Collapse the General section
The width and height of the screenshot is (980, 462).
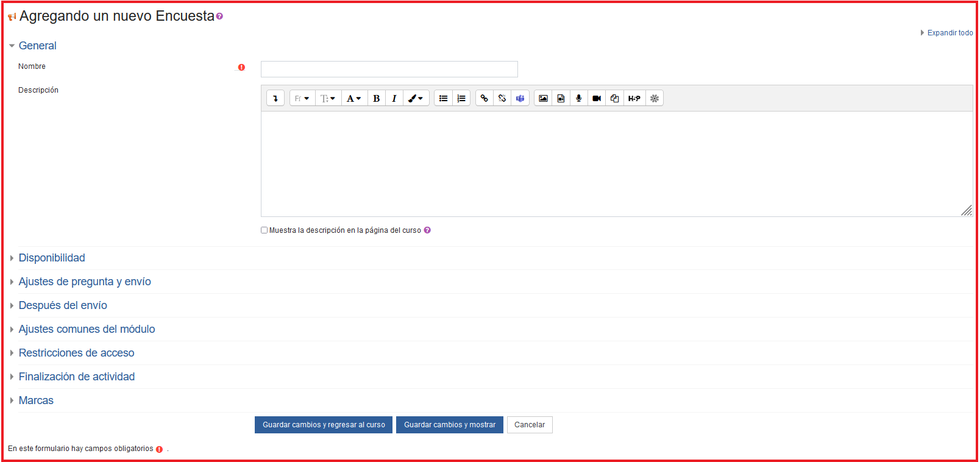tap(37, 46)
